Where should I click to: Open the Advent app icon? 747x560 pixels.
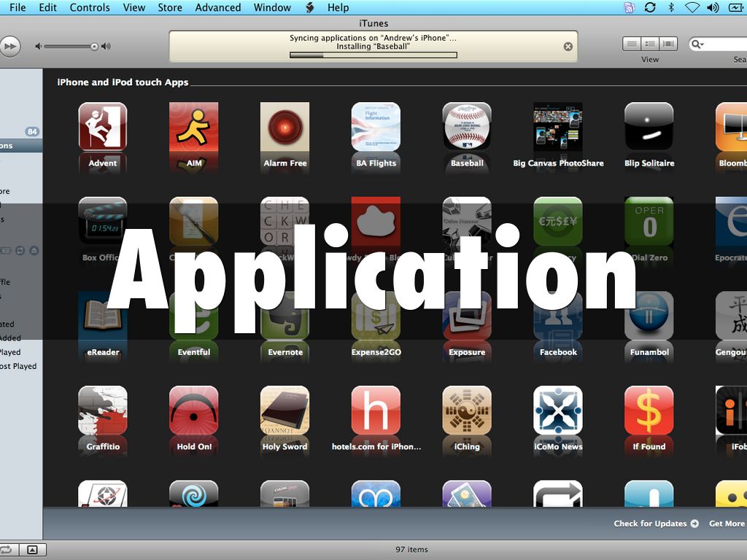tap(102, 127)
